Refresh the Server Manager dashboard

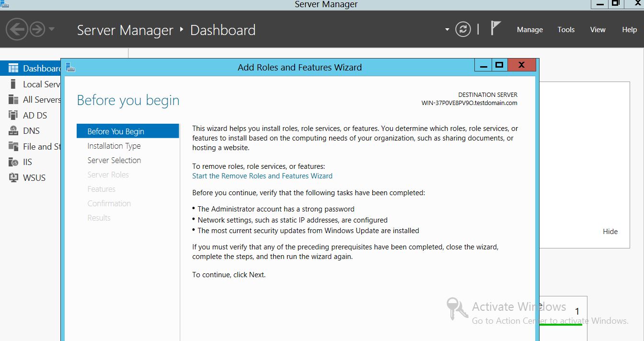click(x=463, y=30)
